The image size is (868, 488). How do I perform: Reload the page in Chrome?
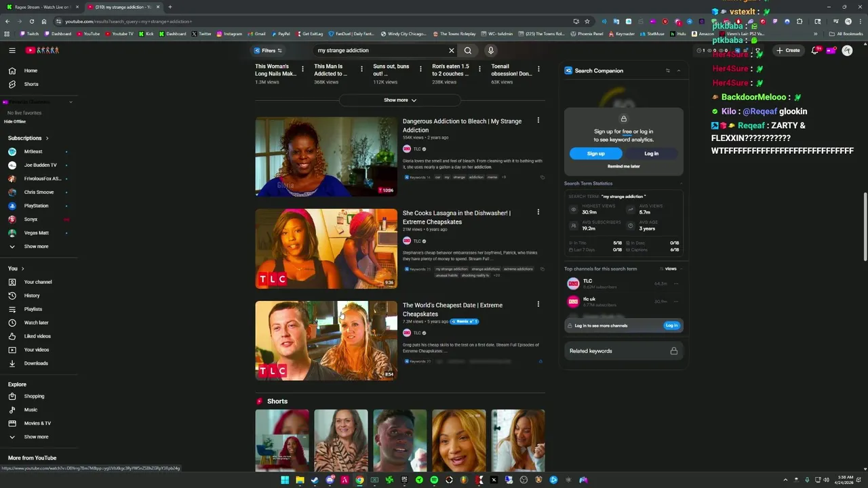pos(31,21)
